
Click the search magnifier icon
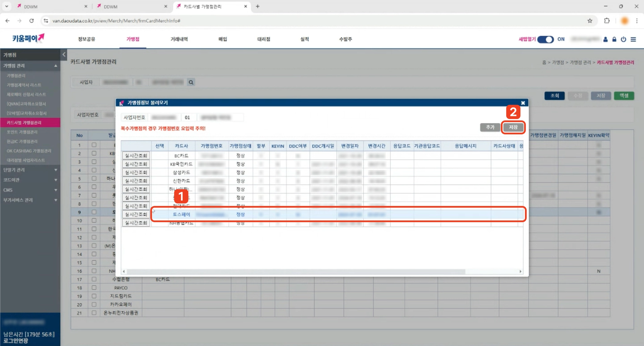tap(191, 82)
